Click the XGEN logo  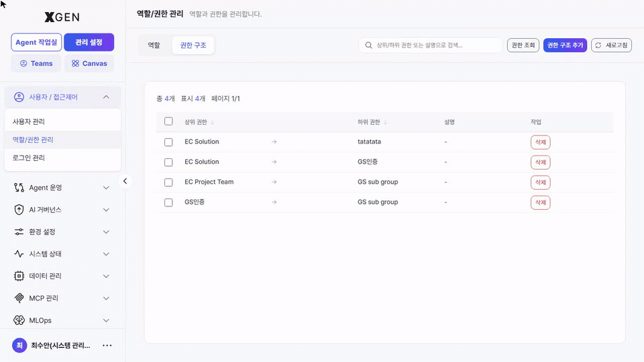point(62,17)
